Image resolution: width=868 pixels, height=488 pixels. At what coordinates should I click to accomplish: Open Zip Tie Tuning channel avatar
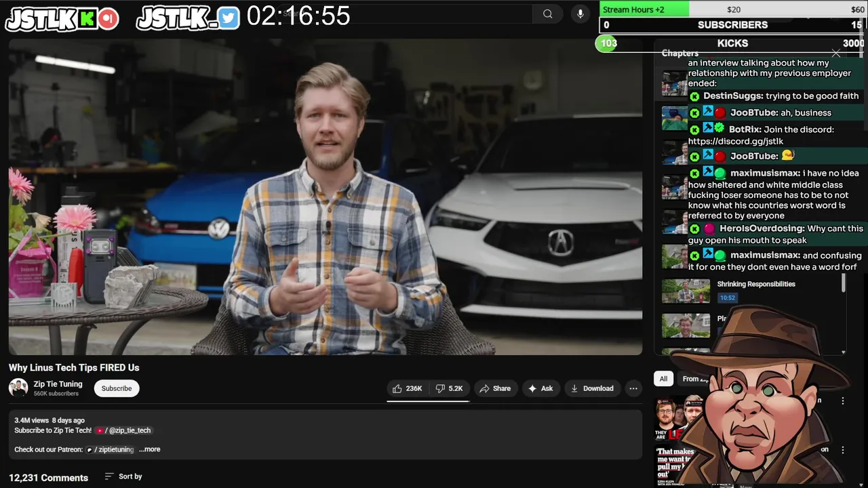(18, 388)
